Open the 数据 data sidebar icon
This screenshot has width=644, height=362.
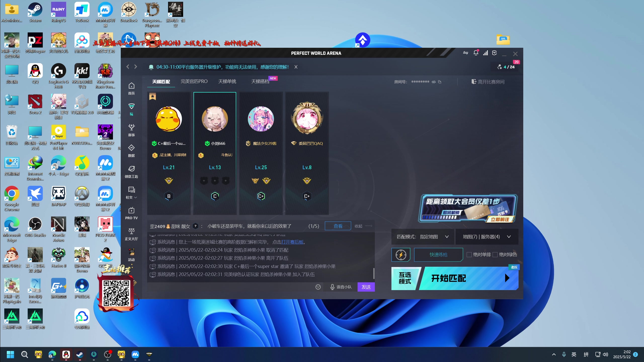131,151
